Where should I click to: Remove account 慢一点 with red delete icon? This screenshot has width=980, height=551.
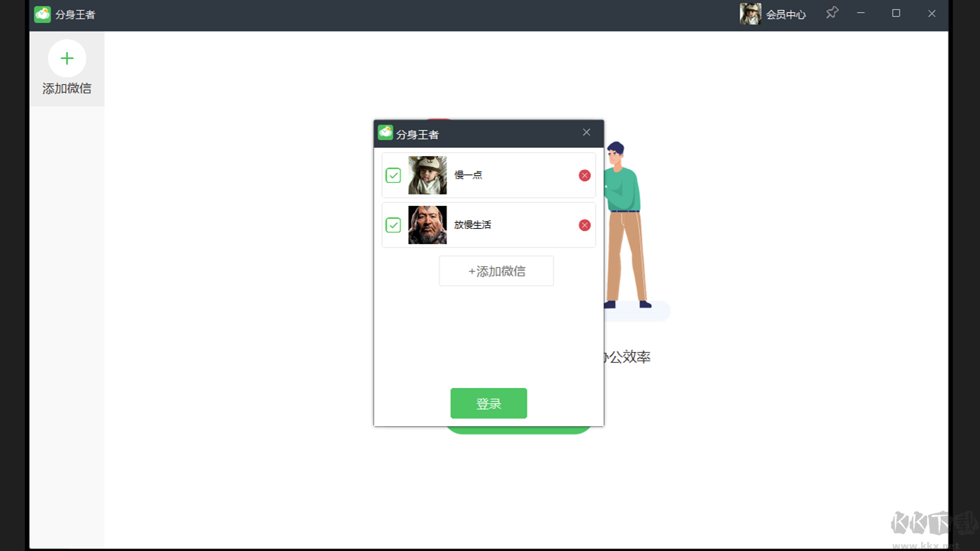584,175
